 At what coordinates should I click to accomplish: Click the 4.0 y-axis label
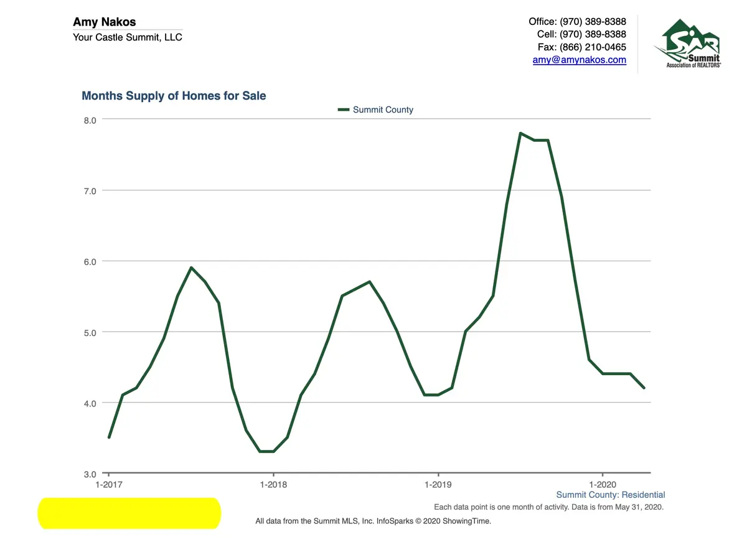pyautogui.click(x=90, y=404)
